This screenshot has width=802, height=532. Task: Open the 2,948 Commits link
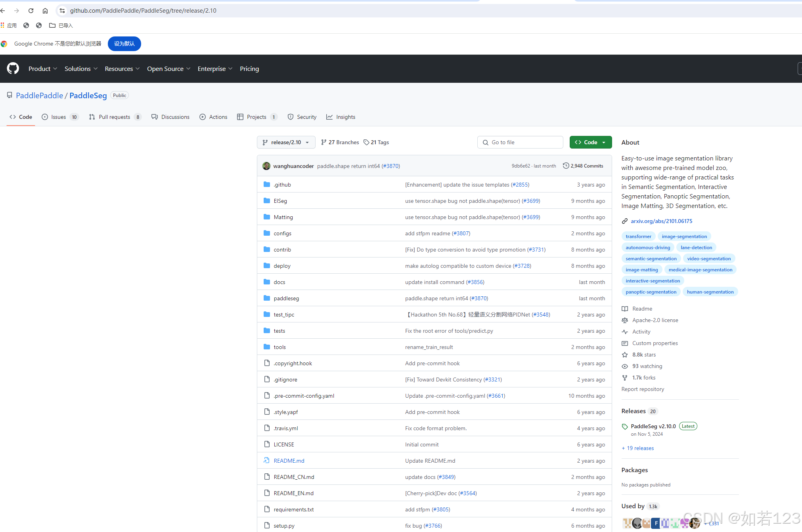coord(583,166)
